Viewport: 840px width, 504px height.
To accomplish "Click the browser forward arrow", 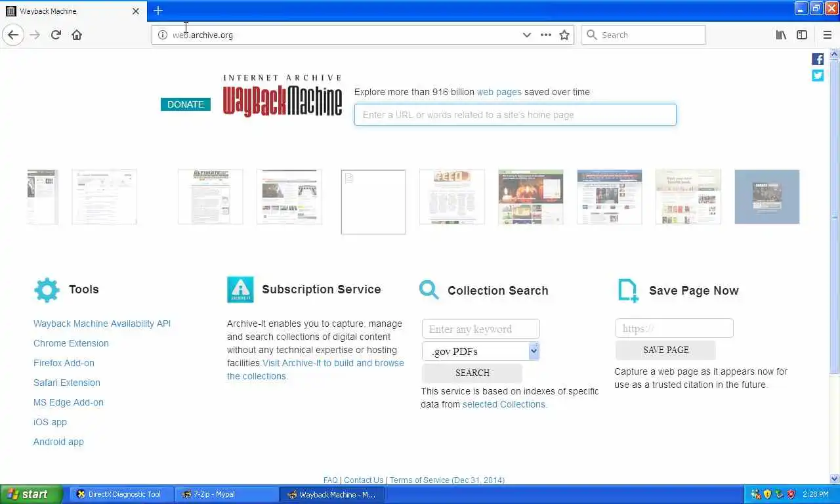I will [35, 35].
